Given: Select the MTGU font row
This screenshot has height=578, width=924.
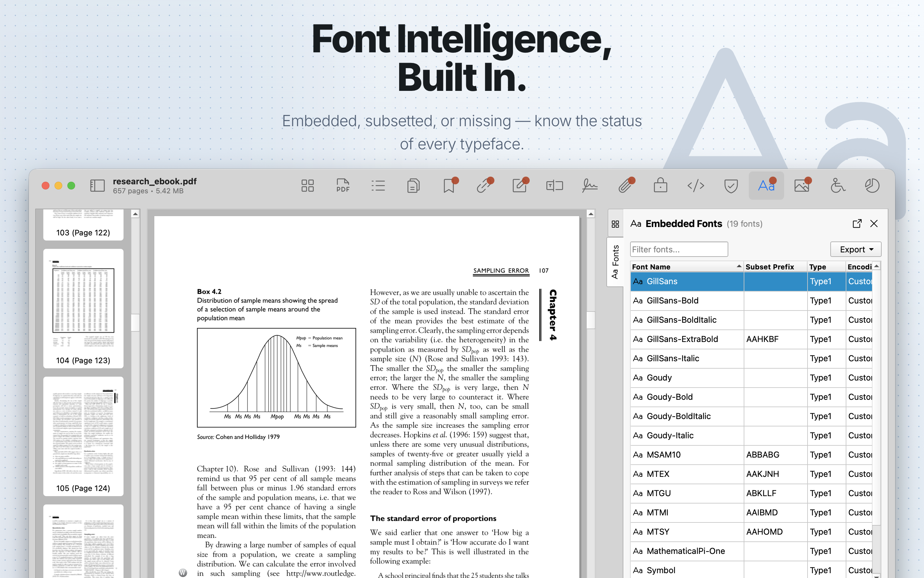Looking at the screenshot, I should pyautogui.click(x=751, y=493).
